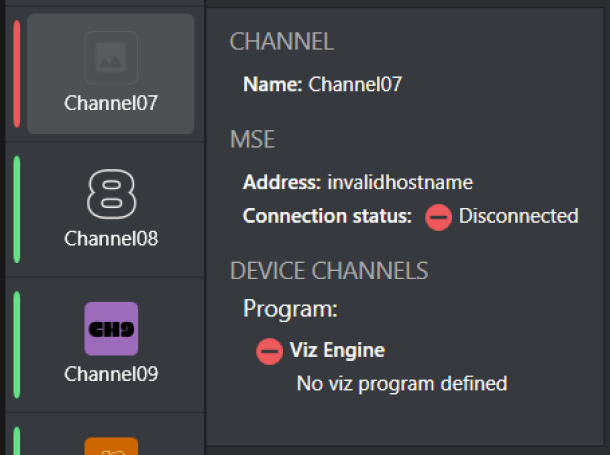
Task: Click the Disconnected status text
Action: coord(518,216)
